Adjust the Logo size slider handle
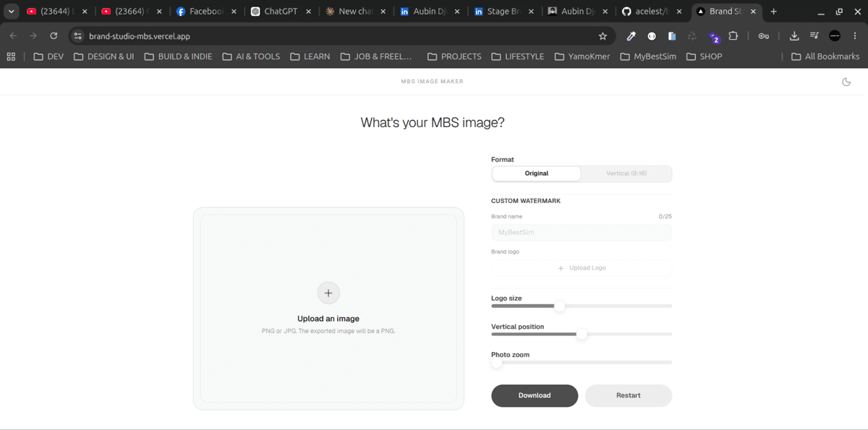The width and height of the screenshot is (868, 430). pyautogui.click(x=559, y=306)
